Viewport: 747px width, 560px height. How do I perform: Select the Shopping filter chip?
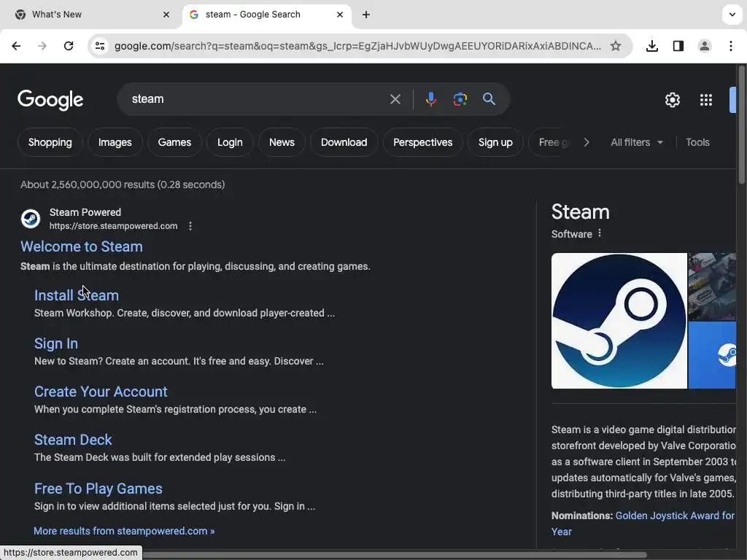tap(50, 142)
